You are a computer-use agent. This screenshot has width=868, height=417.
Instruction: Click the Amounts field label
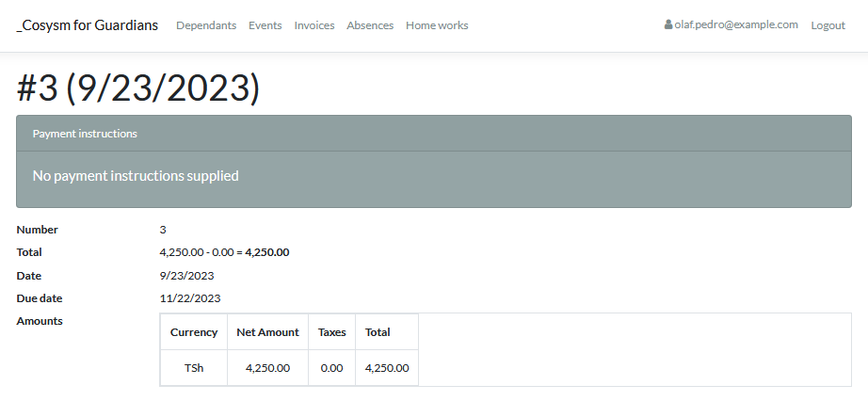[40, 321]
